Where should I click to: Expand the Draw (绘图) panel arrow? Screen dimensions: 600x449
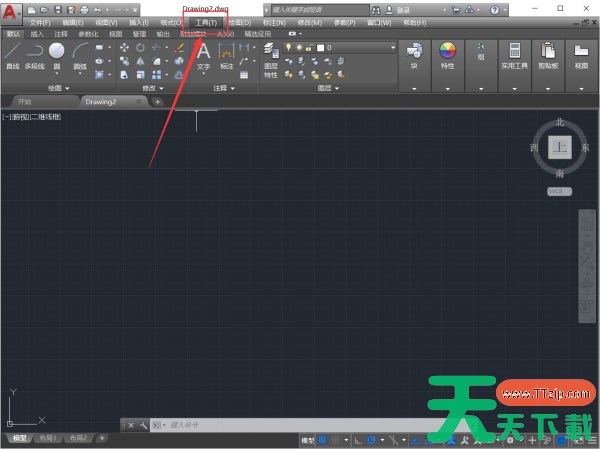68,88
